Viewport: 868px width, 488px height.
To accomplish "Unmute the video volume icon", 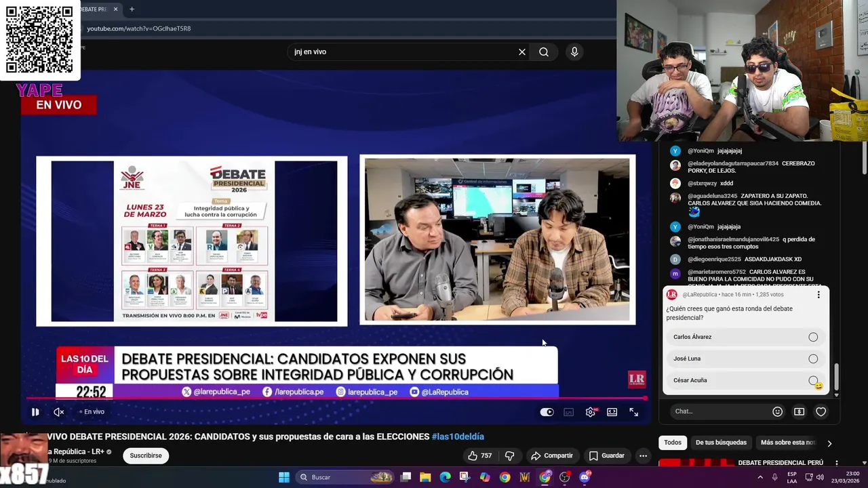I will 59,411.
